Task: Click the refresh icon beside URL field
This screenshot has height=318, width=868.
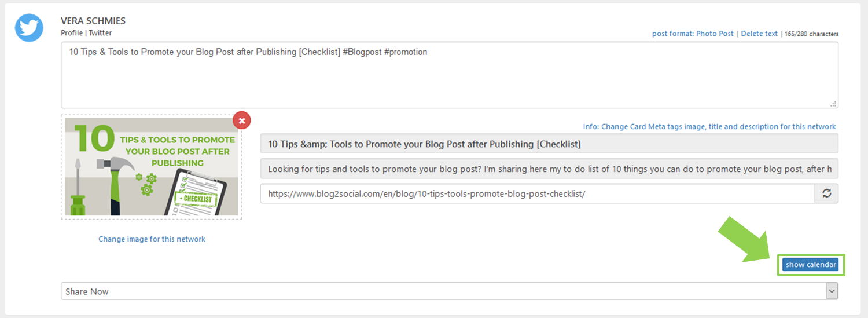Action: 826,193
